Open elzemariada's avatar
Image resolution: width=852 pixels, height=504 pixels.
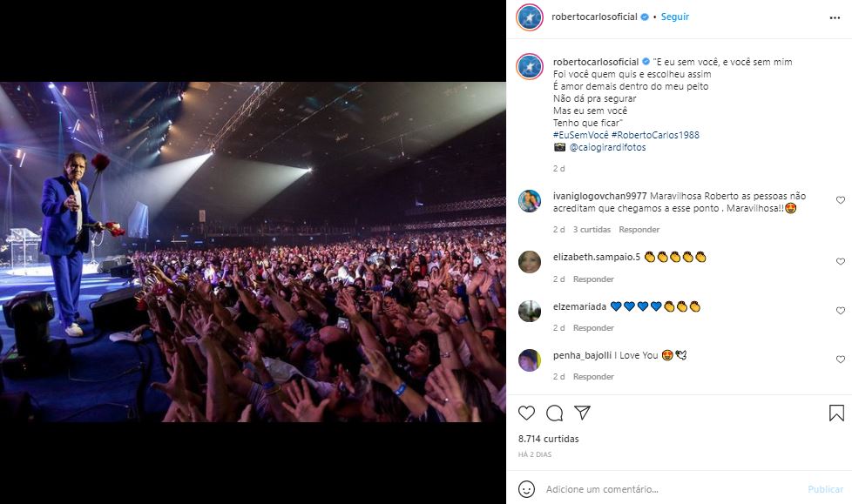point(530,311)
